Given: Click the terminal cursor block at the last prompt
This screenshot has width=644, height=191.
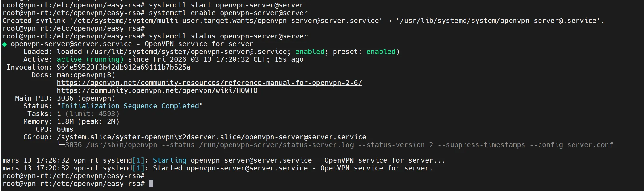Looking at the screenshot, I should 151,184.
